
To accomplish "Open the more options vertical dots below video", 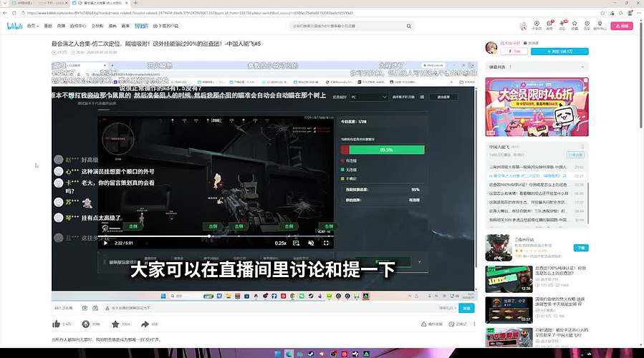I will (x=474, y=324).
